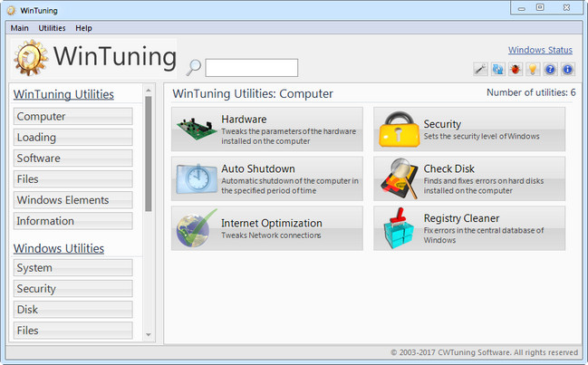Open Hardware via its circuit board icon
This screenshot has width=588, height=365.
[x=197, y=129]
